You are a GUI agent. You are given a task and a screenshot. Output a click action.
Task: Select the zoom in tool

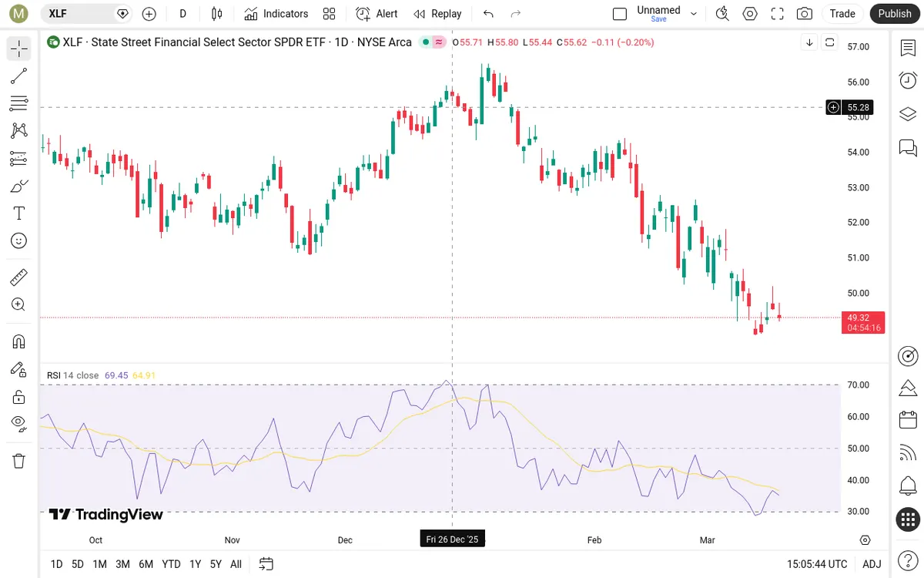pos(19,304)
